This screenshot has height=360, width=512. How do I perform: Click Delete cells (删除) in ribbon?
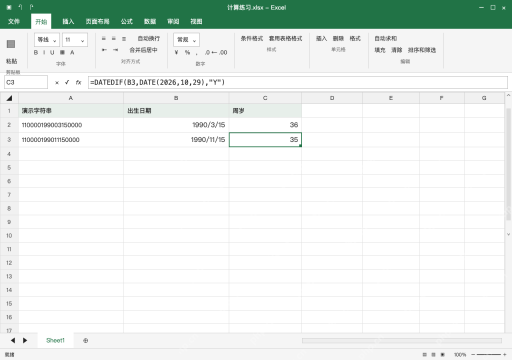[x=338, y=39]
